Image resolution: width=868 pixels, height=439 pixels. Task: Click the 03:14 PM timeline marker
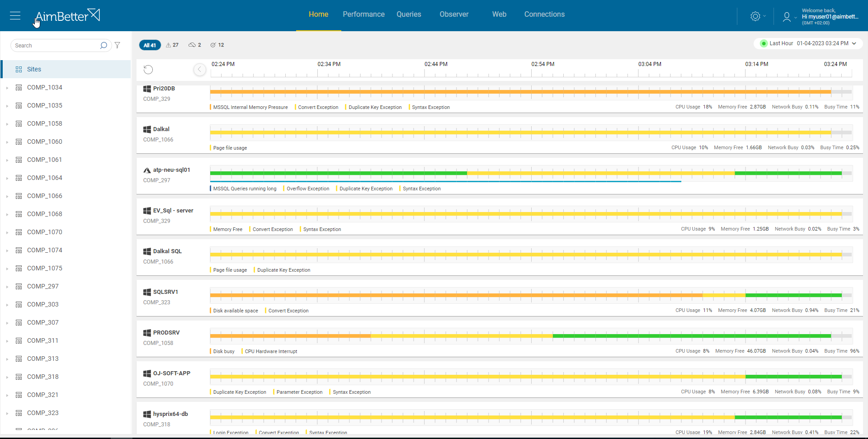point(756,64)
